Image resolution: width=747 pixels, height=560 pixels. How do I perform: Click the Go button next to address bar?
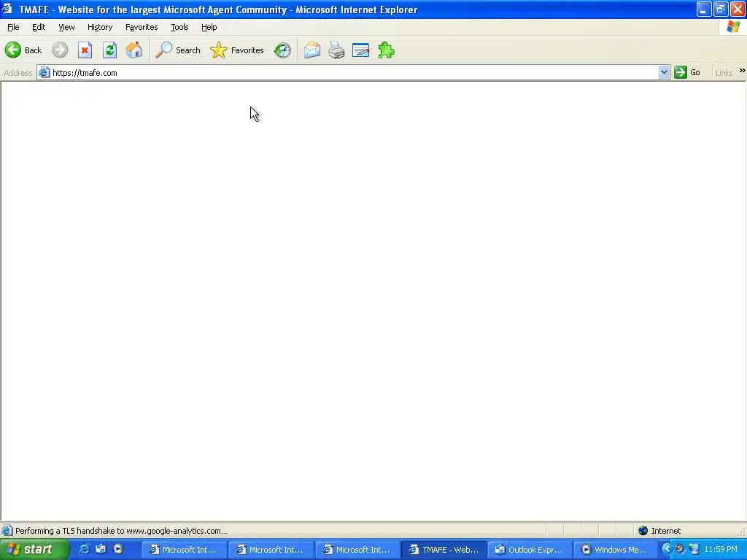687,72
